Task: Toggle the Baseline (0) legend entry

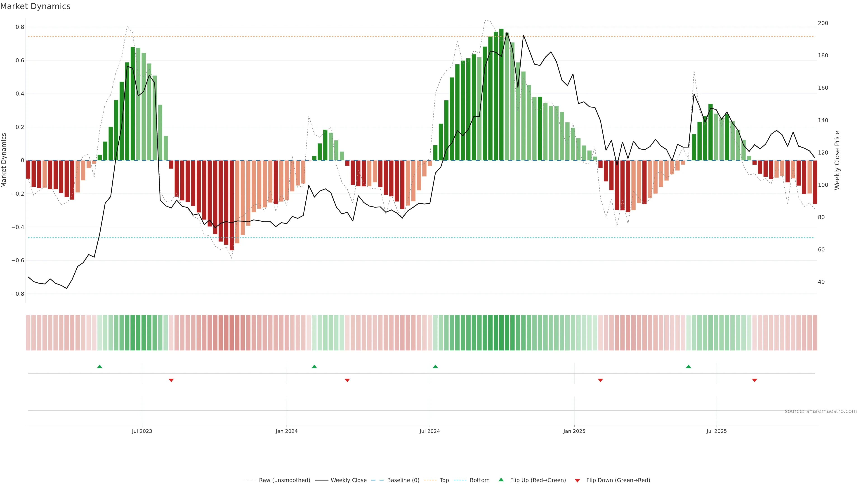Action: pyautogui.click(x=403, y=480)
